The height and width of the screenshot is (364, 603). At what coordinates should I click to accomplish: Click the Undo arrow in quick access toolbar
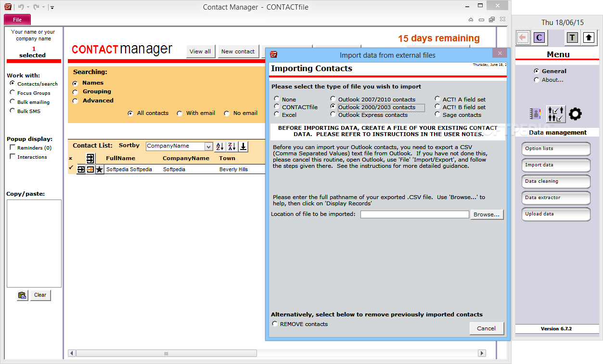point(21,7)
